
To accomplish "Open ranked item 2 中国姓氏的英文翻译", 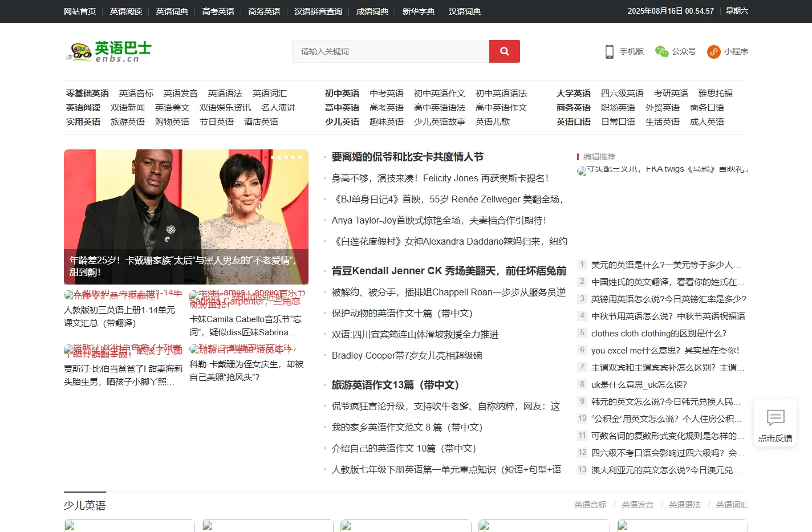I will [x=668, y=282].
